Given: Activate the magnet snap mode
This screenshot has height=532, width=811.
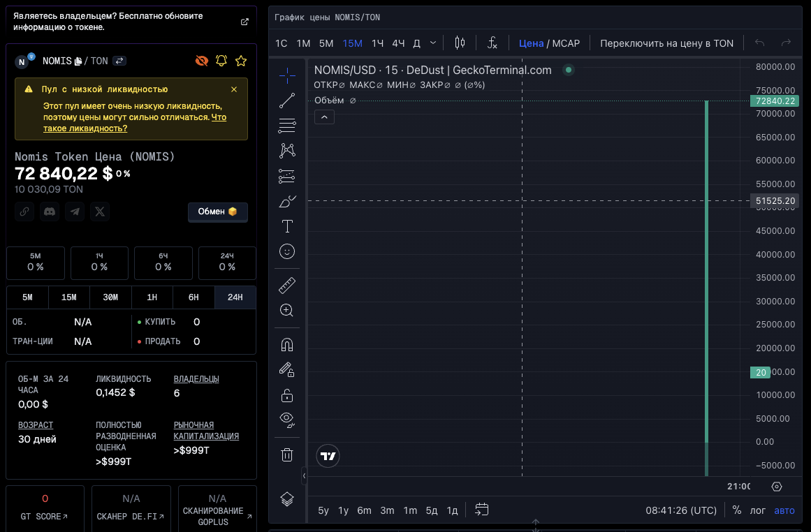Looking at the screenshot, I should (x=287, y=345).
